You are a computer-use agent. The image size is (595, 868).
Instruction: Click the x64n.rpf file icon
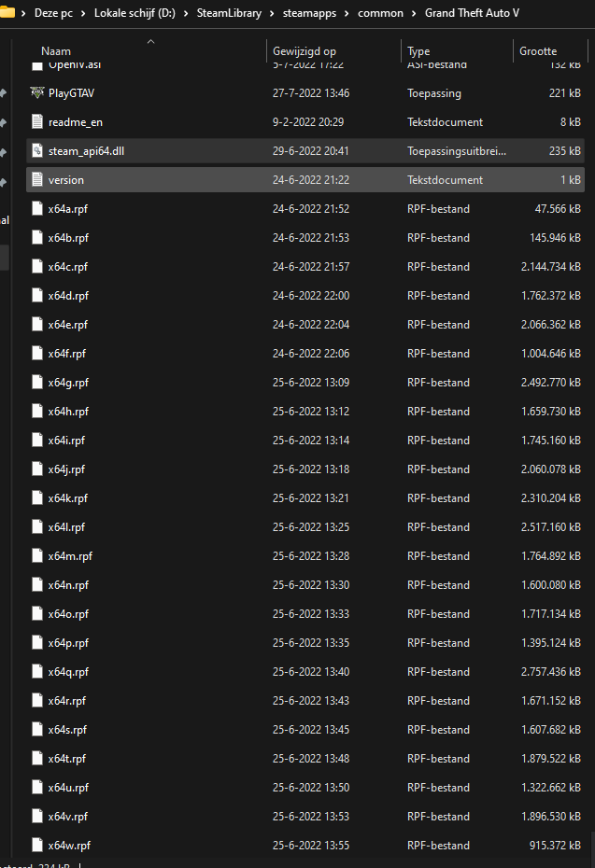pyautogui.click(x=37, y=584)
